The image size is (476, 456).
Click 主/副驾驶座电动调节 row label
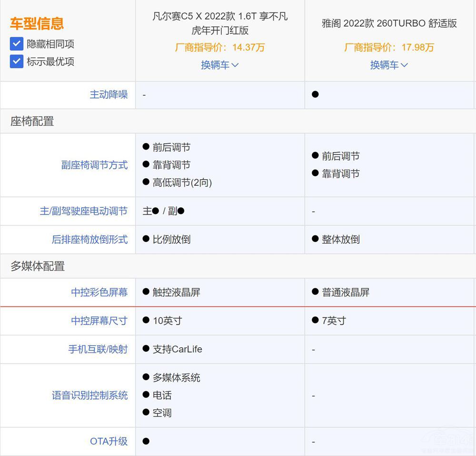pos(83,211)
